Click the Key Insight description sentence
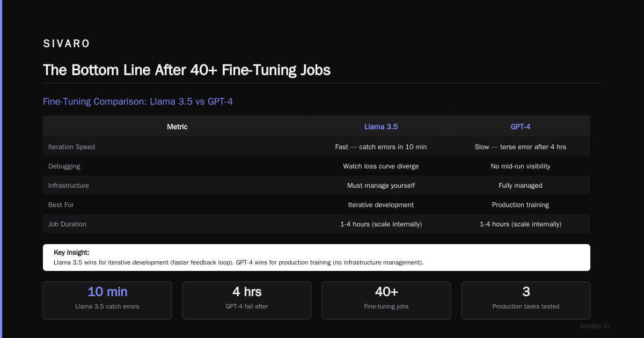Image resolution: width=644 pixels, height=338 pixels. 239,262
